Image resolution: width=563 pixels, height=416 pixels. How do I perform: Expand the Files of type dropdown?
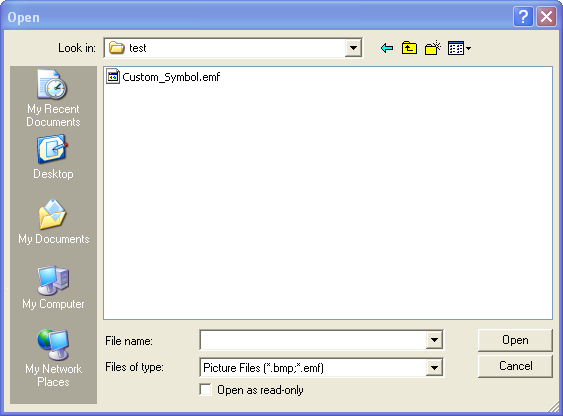(x=434, y=368)
